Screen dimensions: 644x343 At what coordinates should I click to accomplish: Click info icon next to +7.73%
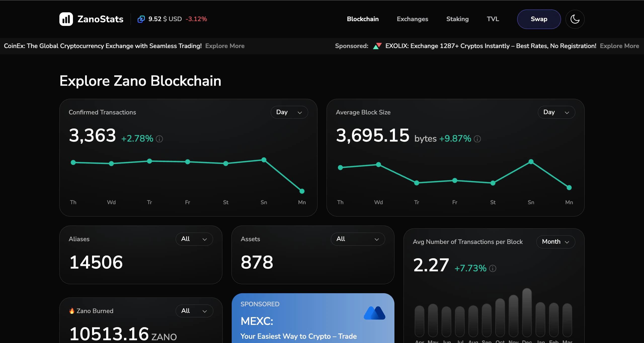493,269
